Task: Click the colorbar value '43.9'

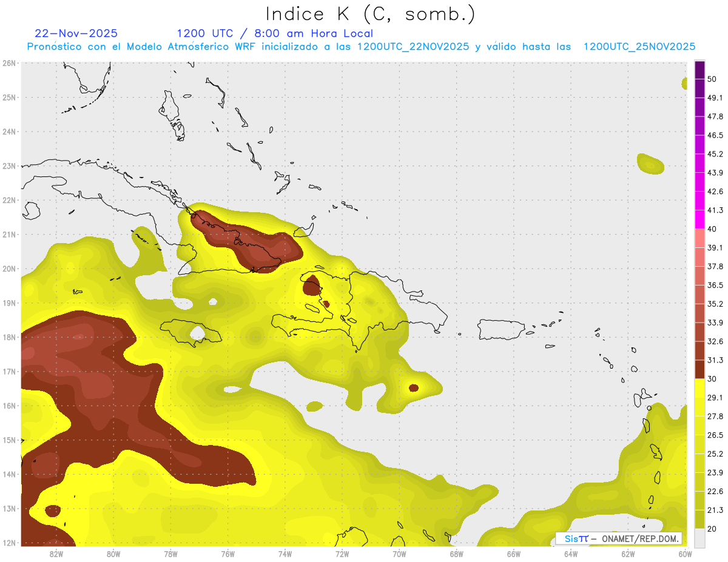Action: [715, 173]
